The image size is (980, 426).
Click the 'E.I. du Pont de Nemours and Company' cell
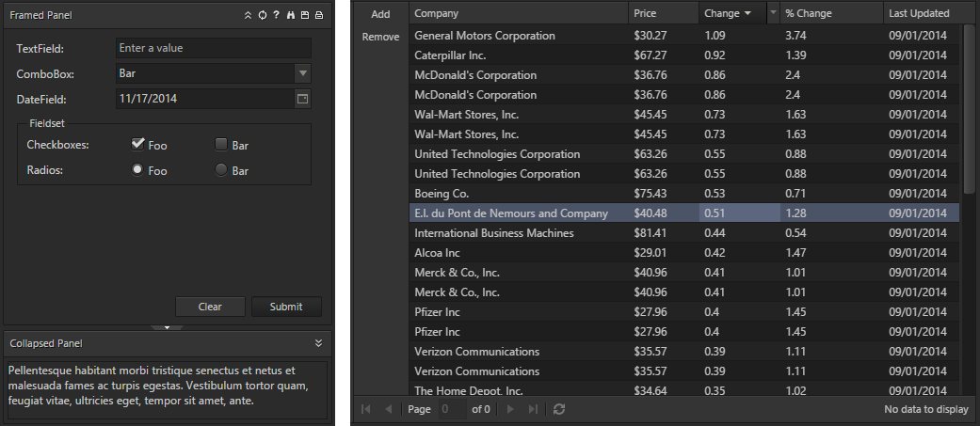519,213
